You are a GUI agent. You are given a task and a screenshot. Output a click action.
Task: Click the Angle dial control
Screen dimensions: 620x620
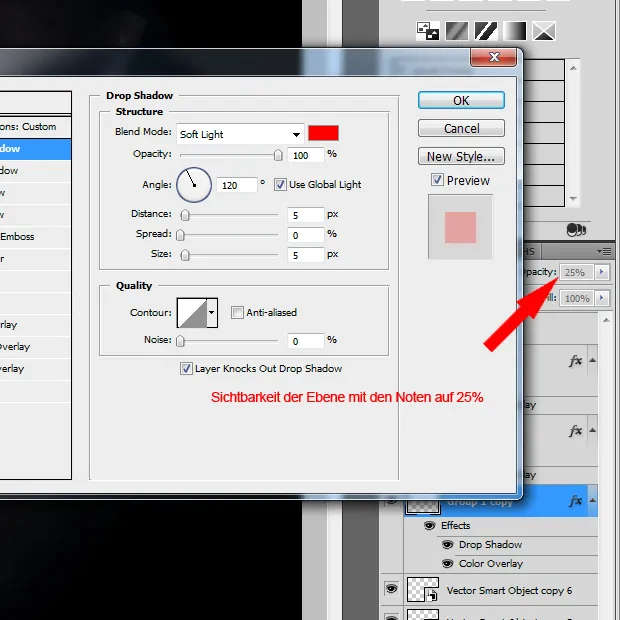[x=194, y=184]
